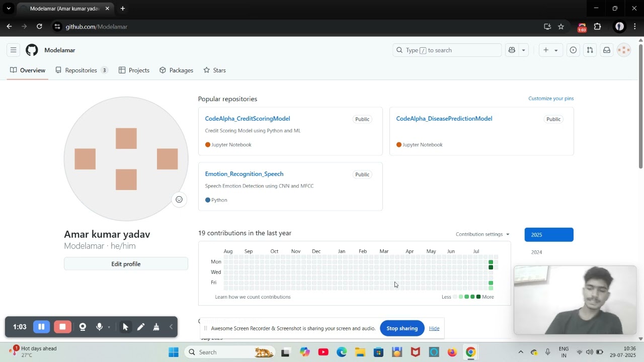
Task: Pause the screen recording
Action: pyautogui.click(x=41, y=327)
